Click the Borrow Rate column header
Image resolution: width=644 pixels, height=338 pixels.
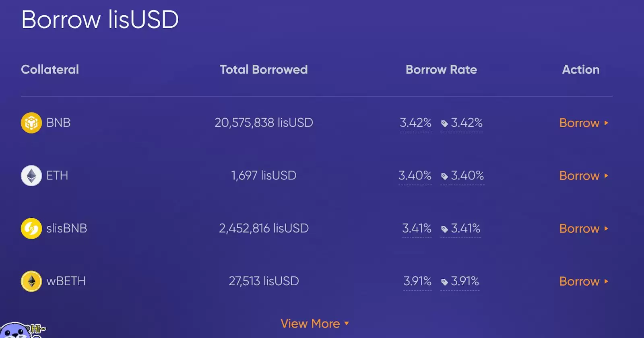(x=441, y=70)
